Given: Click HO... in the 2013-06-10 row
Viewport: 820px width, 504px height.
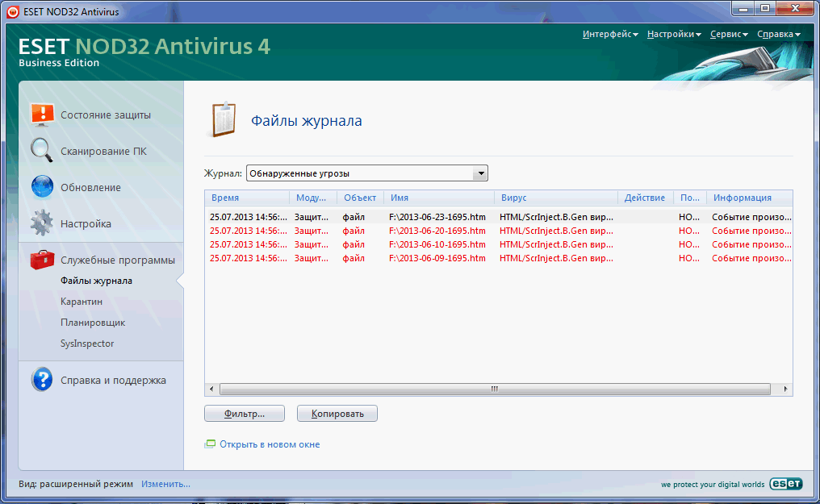Looking at the screenshot, I should tap(688, 244).
